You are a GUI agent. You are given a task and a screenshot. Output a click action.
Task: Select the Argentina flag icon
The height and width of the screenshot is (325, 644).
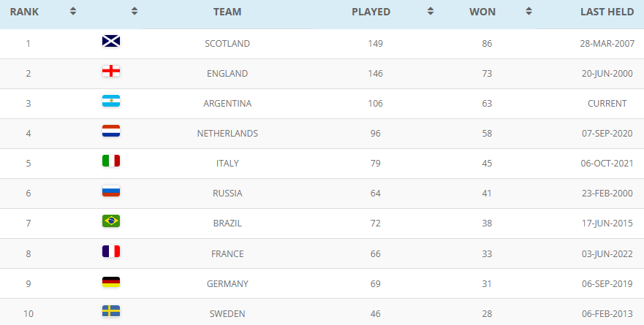coord(111,101)
